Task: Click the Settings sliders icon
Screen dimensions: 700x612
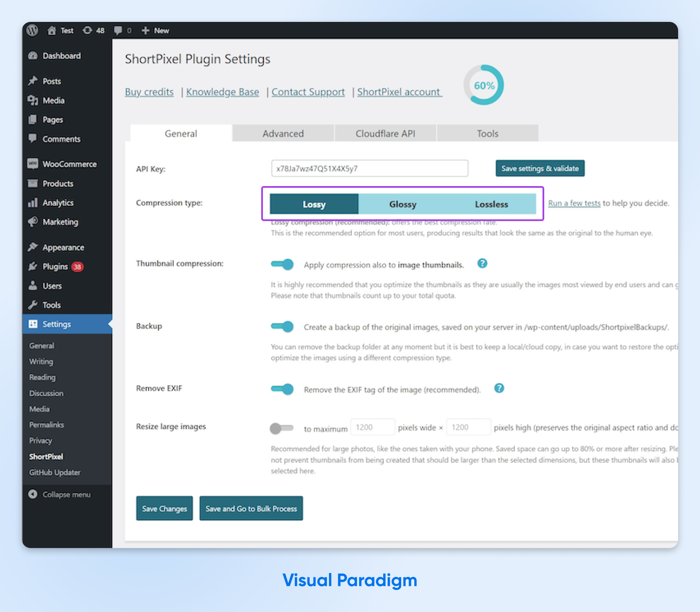Action: click(x=33, y=324)
